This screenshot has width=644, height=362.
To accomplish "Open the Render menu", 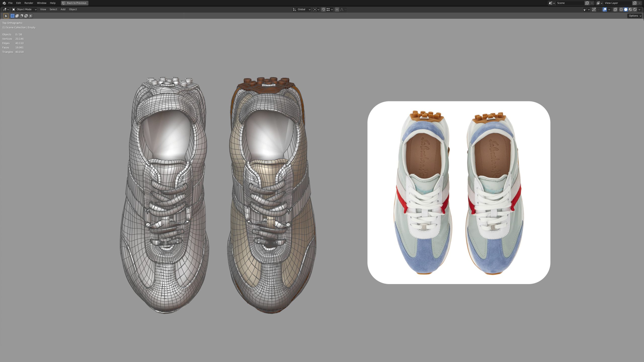I will pyautogui.click(x=29, y=3).
